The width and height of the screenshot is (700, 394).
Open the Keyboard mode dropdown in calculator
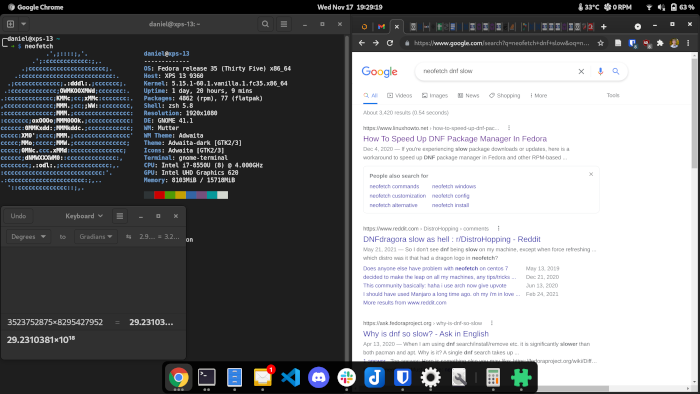pyautogui.click(x=84, y=216)
